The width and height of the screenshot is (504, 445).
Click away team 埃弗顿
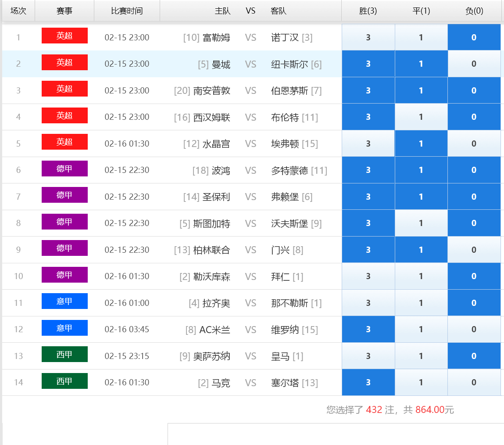coord(285,144)
